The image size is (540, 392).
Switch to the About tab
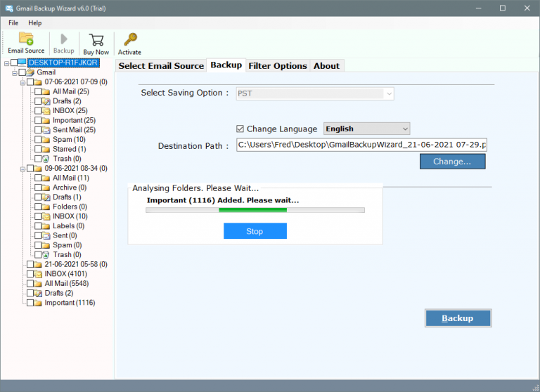coord(326,66)
